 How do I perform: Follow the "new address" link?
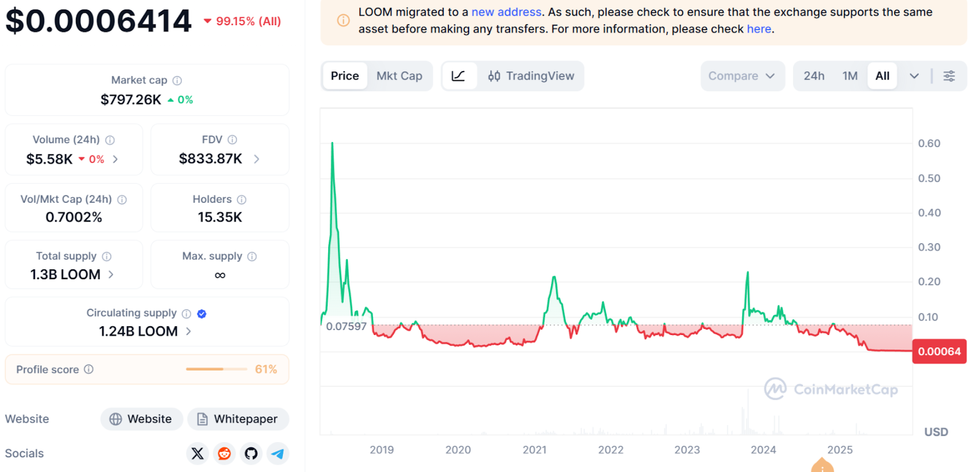point(506,12)
